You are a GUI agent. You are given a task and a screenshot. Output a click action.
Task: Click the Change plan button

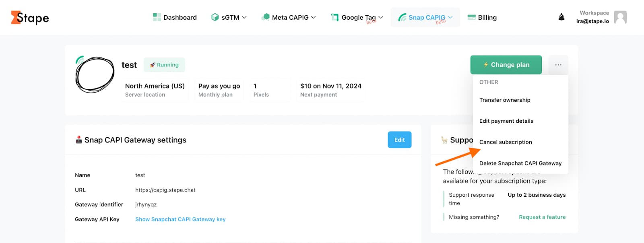click(506, 65)
